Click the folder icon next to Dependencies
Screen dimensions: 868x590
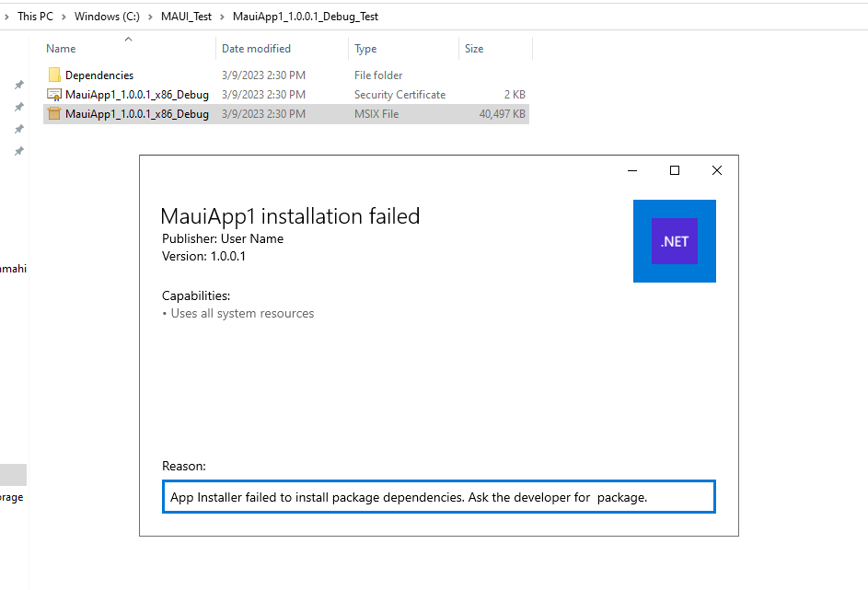tap(55, 75)
